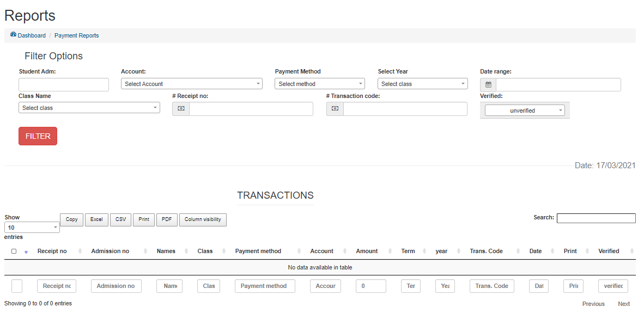Sort table by Receipt no column arrows

point(80,251)
